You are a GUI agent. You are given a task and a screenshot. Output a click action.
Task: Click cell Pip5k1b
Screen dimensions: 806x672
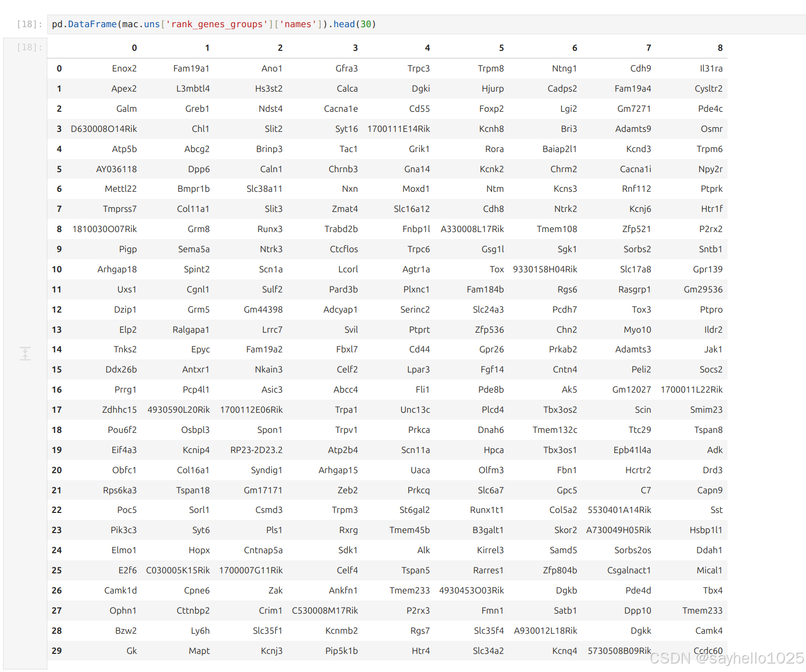pos(341,651)
